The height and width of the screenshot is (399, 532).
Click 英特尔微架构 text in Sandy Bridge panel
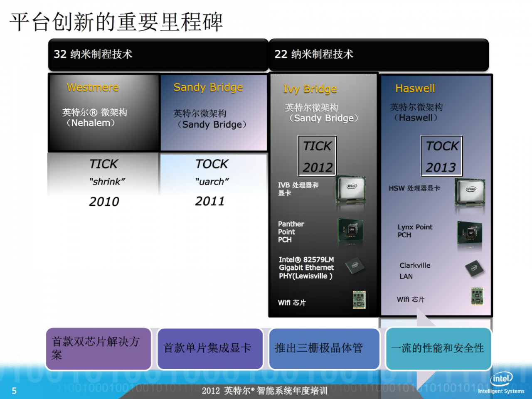[200, 113]
